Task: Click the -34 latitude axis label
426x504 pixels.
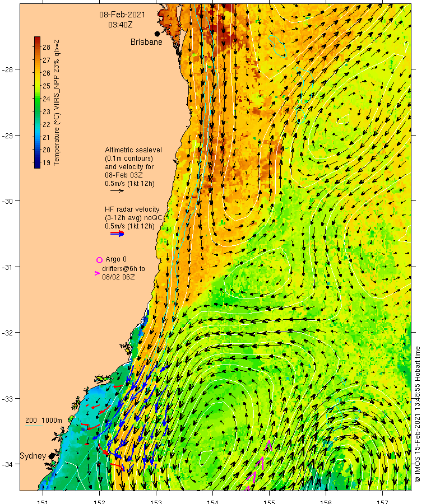Action: coord(7,464)
